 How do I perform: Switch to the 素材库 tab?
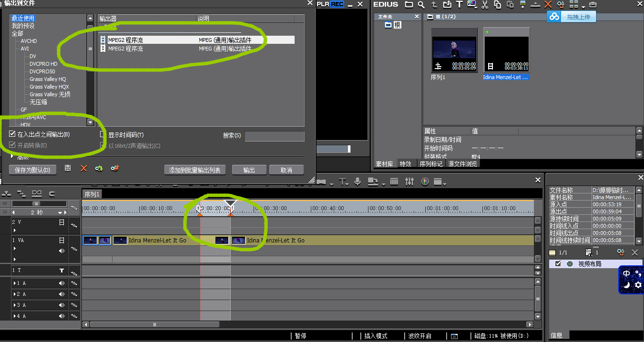coord(384,164)
